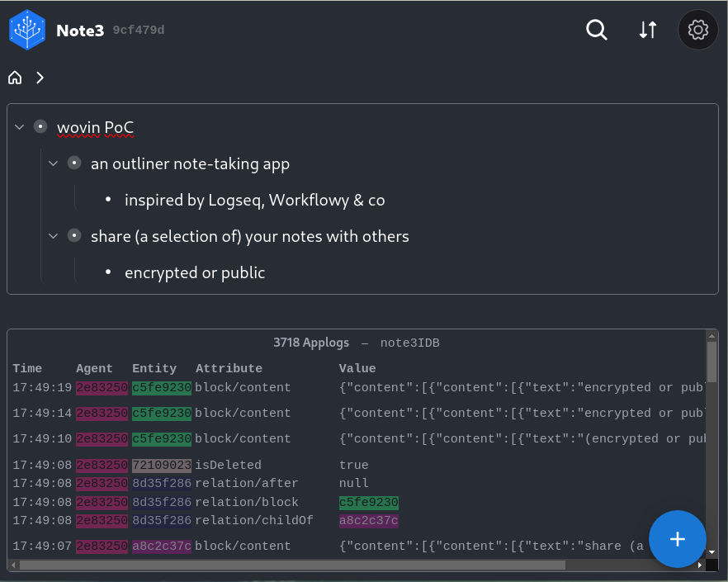Click the 'wovin PoC' note text
Viewport: 728px width, 582px height.
[95, 127]
